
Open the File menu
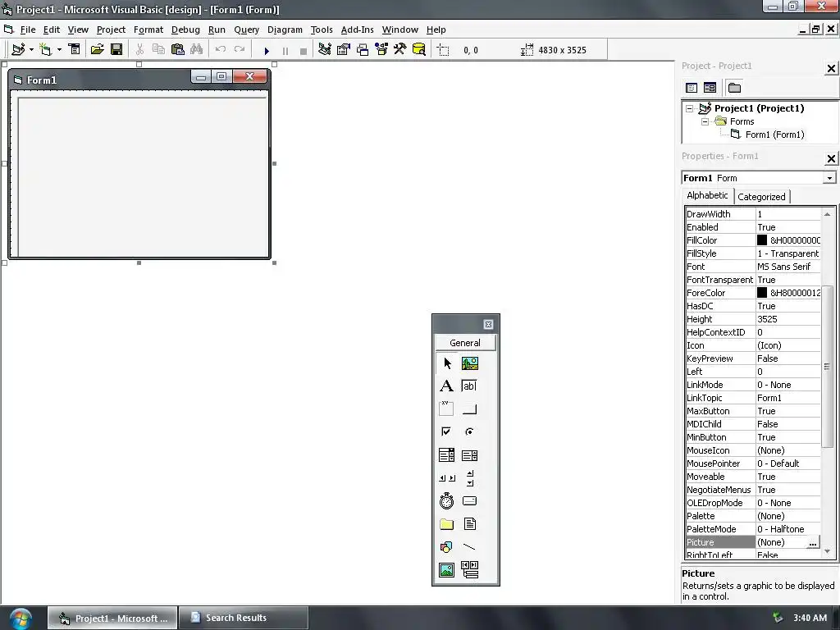pyautogui.click(x=27, y=30)
